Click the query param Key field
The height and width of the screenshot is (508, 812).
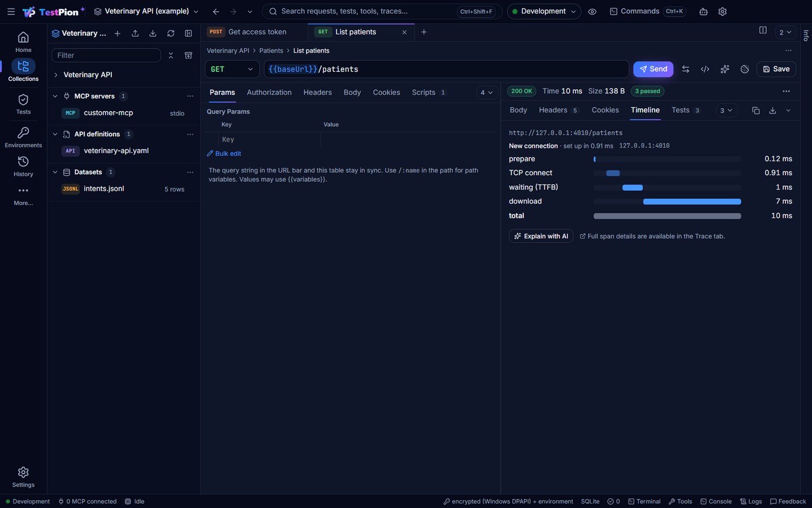[x=270, y=139]
